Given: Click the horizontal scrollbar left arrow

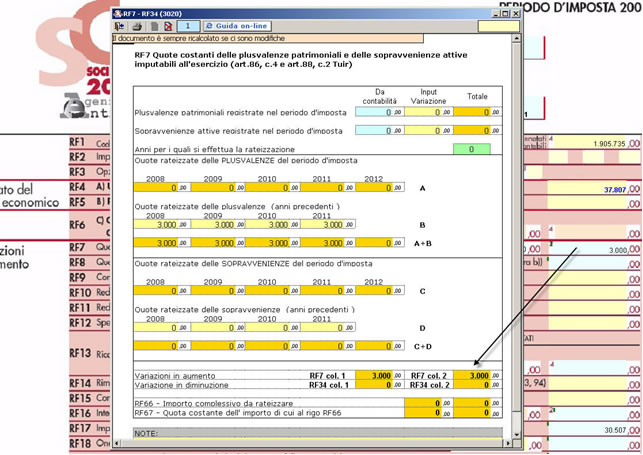Looking at the screenshot, I should point(116,448).
